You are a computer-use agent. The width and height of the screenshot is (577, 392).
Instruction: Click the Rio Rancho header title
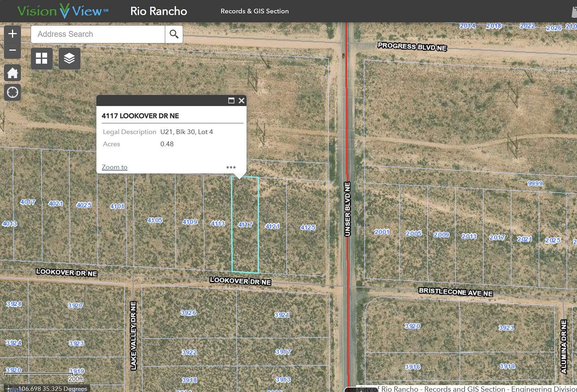(x=158, y=11)
